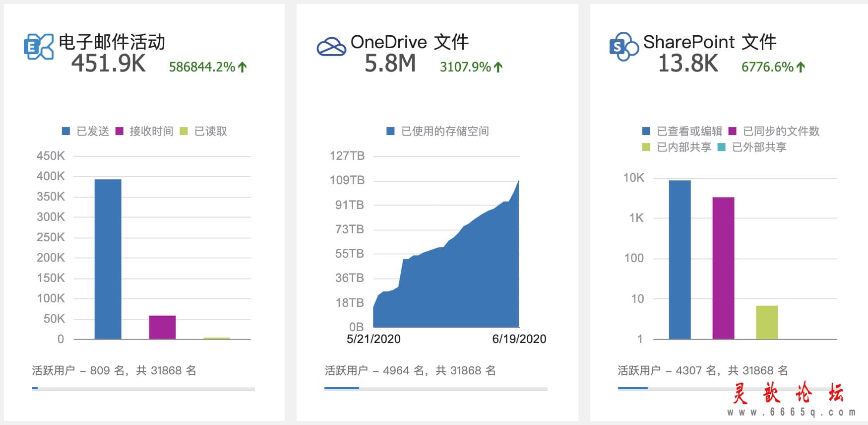
Task: Click the SharePoint icon
Action: 624,47
